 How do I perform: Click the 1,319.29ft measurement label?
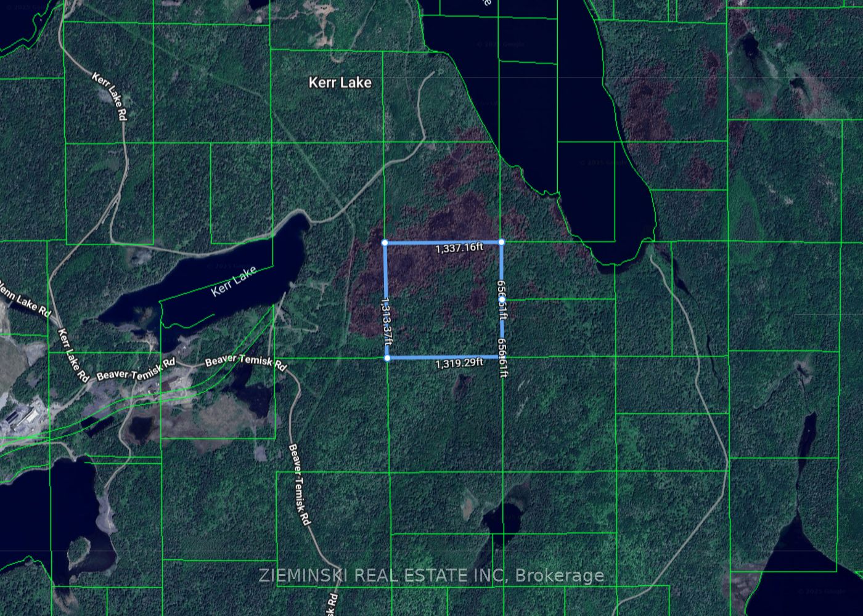coord(459,363)
